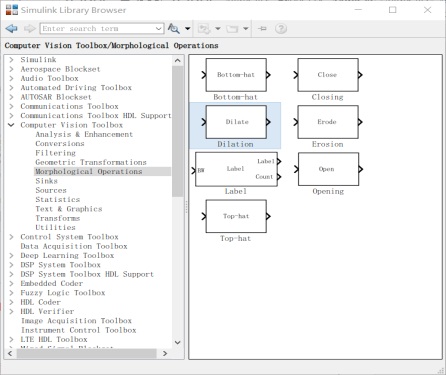Select the Opening block

coord(328,169)
